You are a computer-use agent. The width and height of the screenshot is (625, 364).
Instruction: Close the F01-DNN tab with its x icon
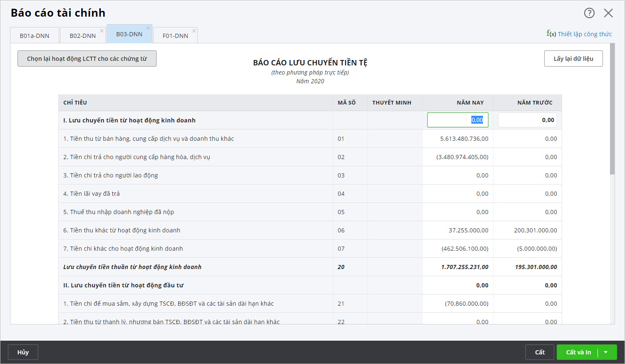[x=194, y=31]
